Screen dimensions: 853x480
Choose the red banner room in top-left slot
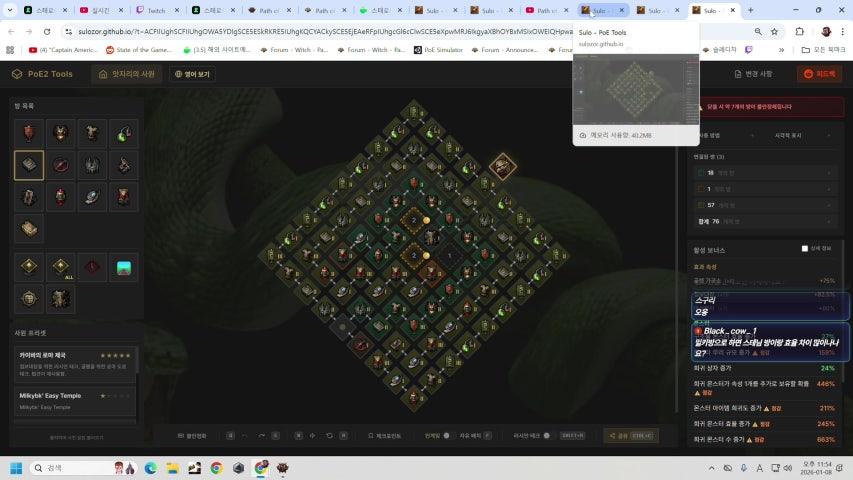click(x=29, y=133)
